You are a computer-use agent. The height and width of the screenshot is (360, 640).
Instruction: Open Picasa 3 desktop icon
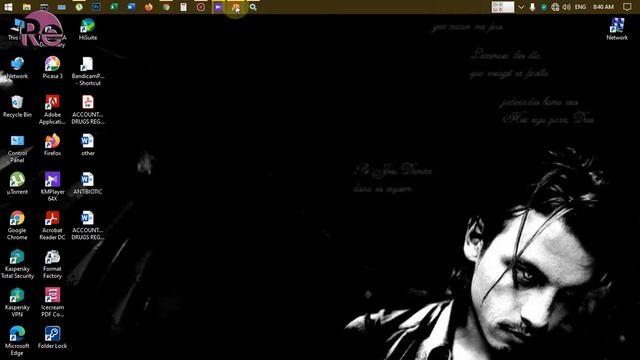coord(52,68)
